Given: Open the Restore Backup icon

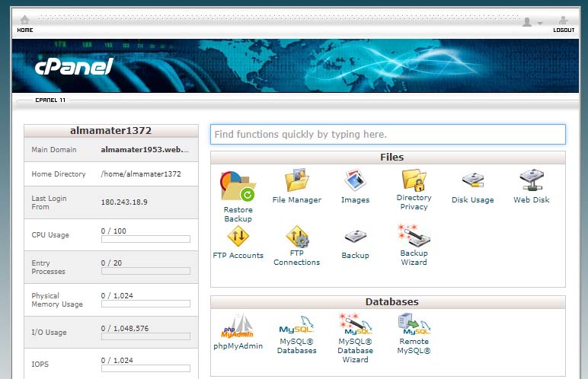Looking at the screenshot, I should (238, 186).
